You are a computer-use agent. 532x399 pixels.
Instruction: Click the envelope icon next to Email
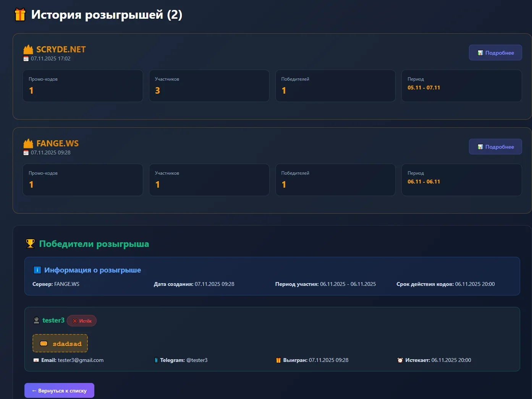(36, 360)
